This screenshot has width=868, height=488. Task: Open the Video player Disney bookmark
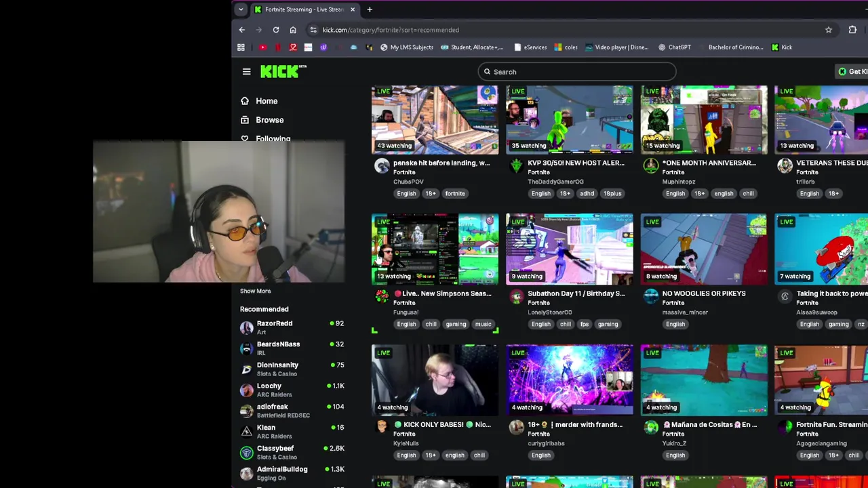coord(616,47)
